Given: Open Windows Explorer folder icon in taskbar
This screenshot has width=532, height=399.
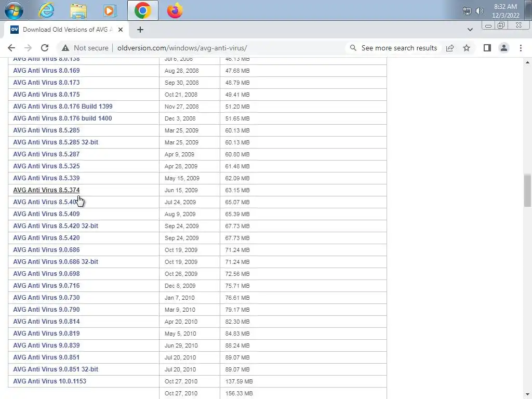Looking at the screenshot, I should coord(78,11).
